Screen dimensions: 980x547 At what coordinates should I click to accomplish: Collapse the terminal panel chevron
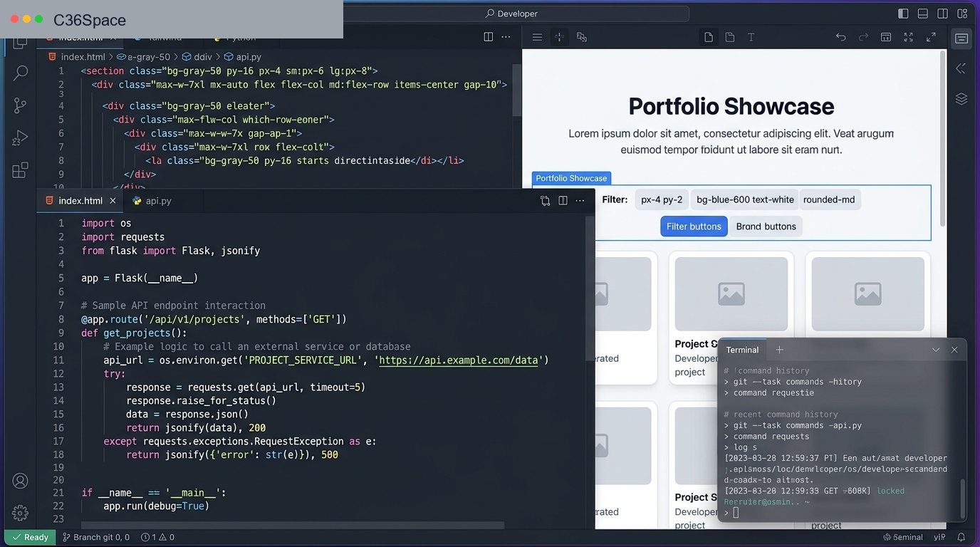click(936, 350)
